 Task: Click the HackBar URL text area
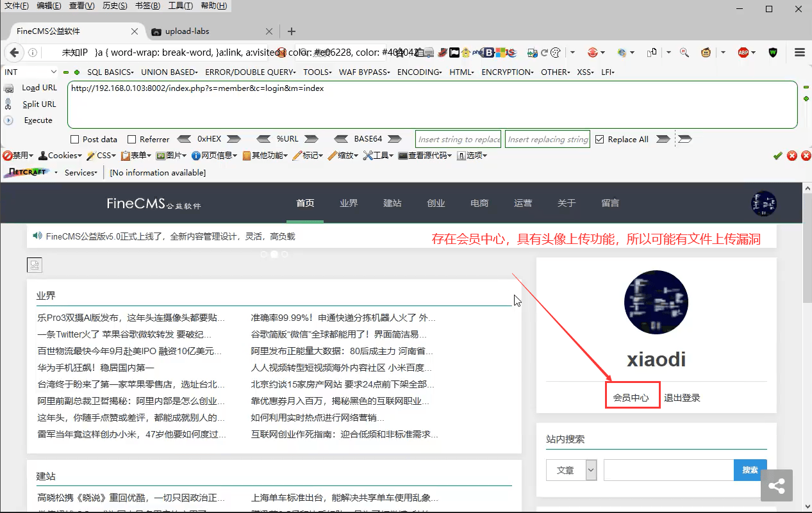(x=433, y=104)
